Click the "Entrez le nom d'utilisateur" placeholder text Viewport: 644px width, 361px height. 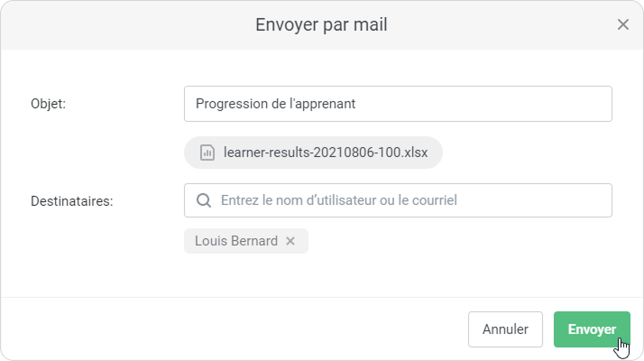[x=311, y=200]
